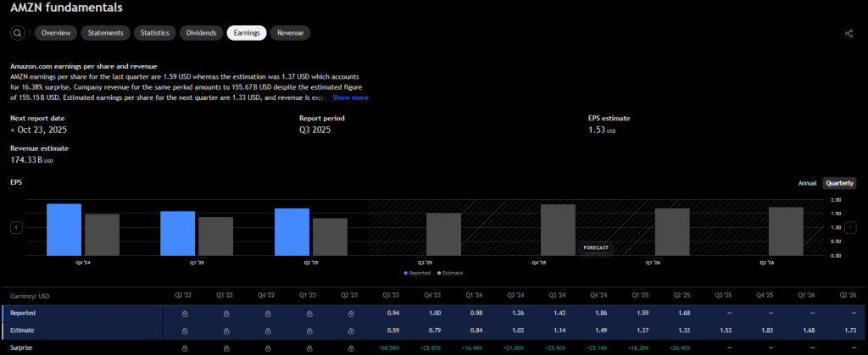Open the Statements tab
Viewport: 868px width, 355px height.
[x=106, y=33]
